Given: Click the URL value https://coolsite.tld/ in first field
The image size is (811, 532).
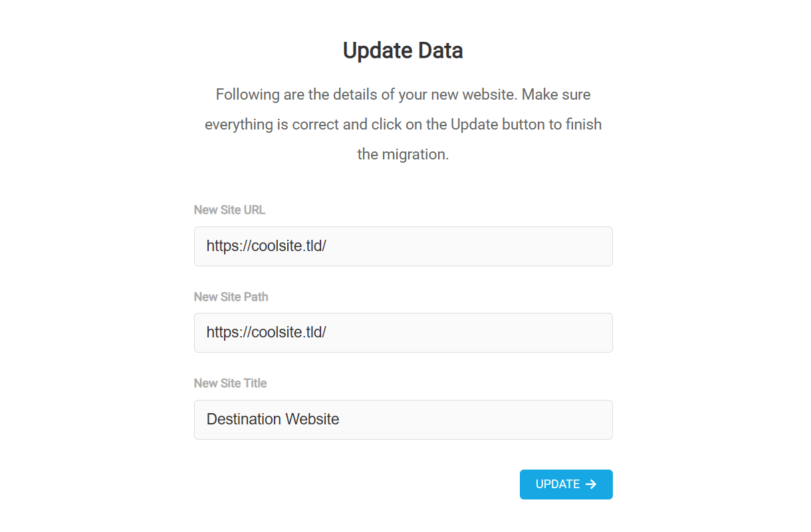Looking at the screenshot, I should tap(266, 246).
